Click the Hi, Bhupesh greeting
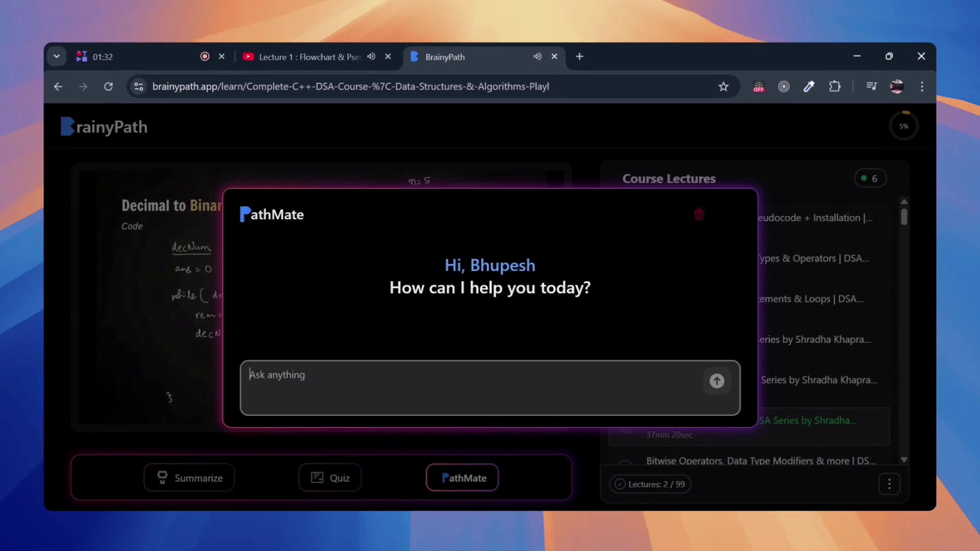This screenshot has height=551, width=980. tap(490, 265)
